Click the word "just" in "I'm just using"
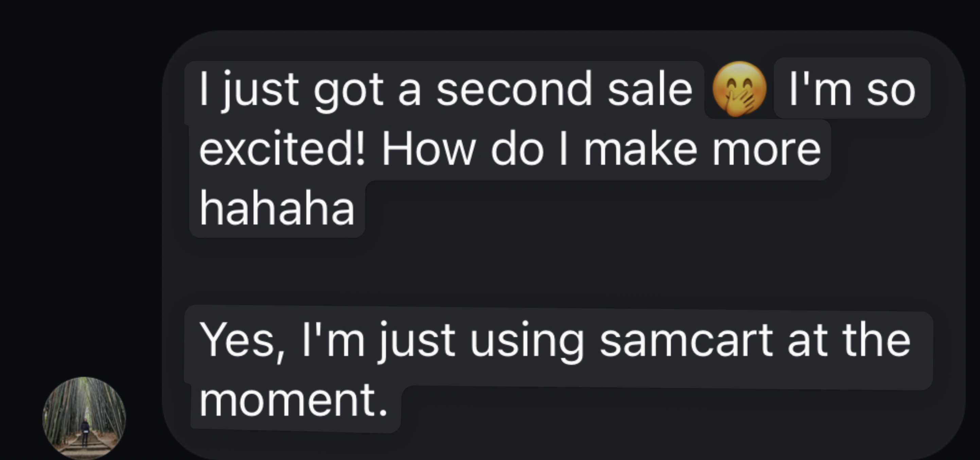 pyautogui.click(x=417, y=340)
